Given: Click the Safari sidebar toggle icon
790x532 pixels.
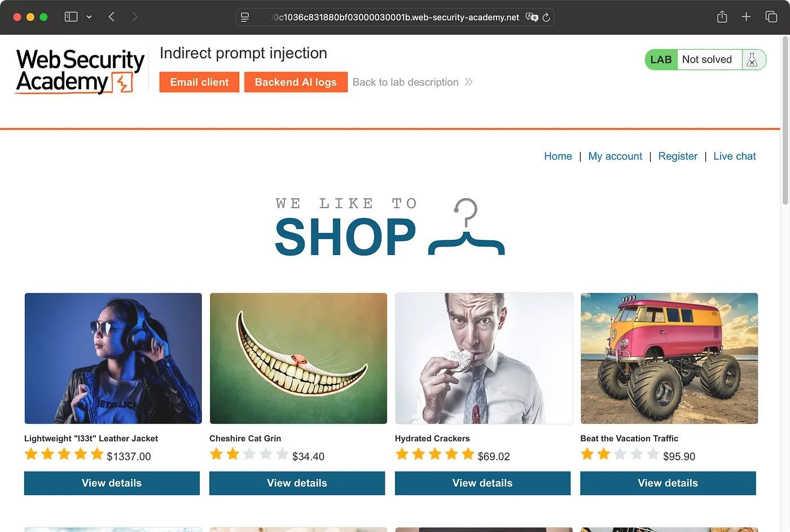Looking at the screenshot, I should (71, 17).
